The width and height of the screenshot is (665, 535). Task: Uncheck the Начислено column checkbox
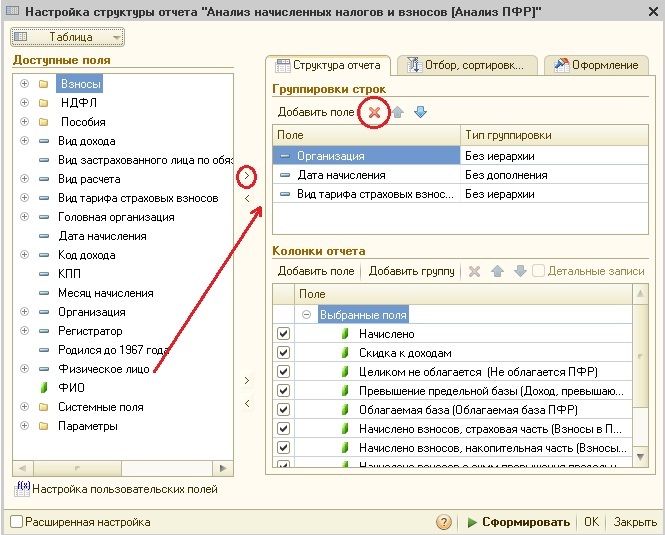point(283,333)
